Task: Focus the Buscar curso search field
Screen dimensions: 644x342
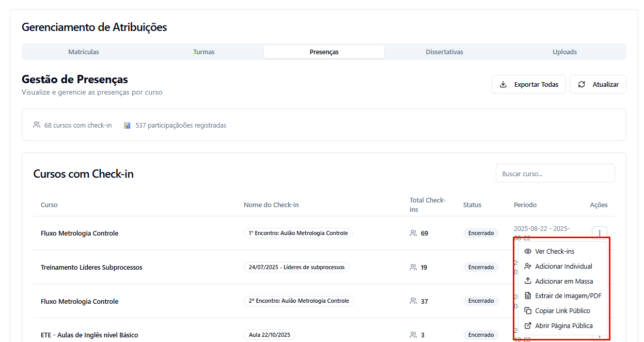Action: (555, 174)
